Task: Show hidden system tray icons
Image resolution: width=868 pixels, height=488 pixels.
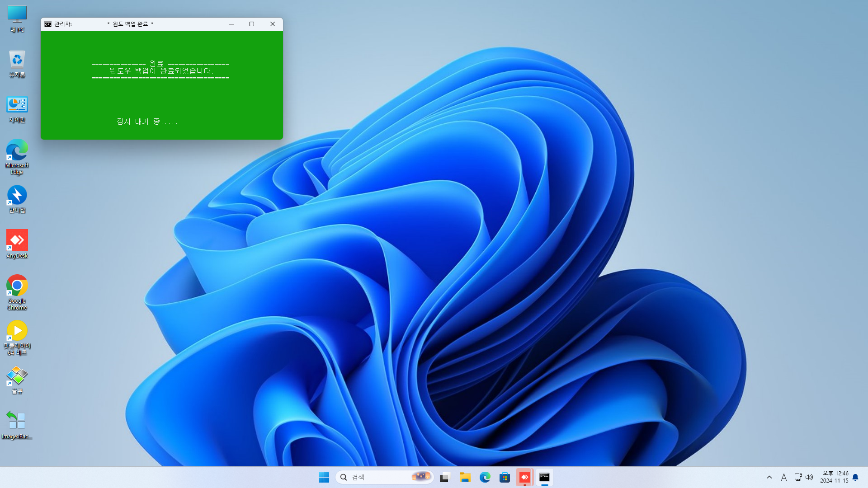Action: (769, 477)
